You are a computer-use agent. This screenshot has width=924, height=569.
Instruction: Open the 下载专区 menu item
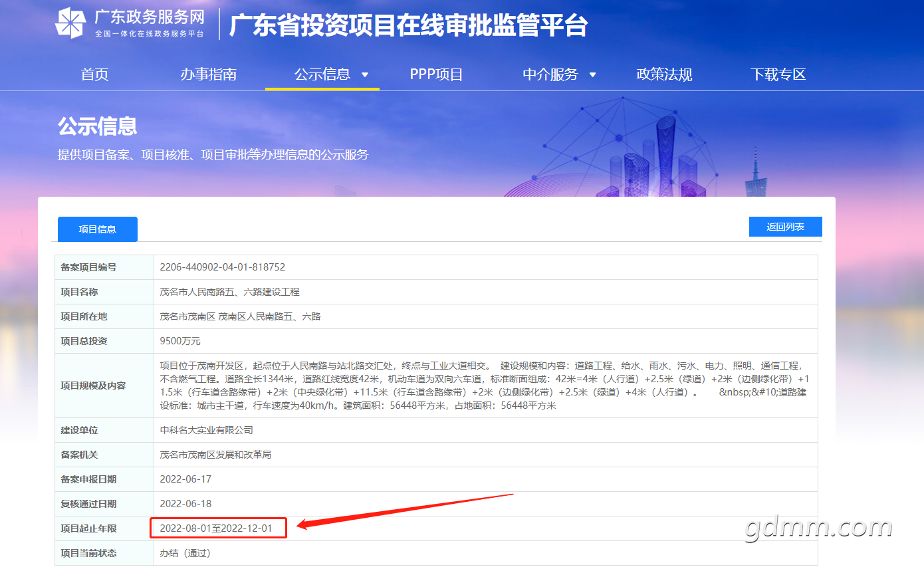pyautogui.click(x=778, y=74)
